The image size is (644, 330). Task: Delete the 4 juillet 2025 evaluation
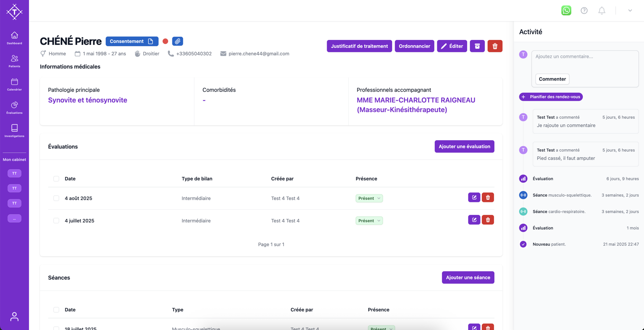pos(488,220)
